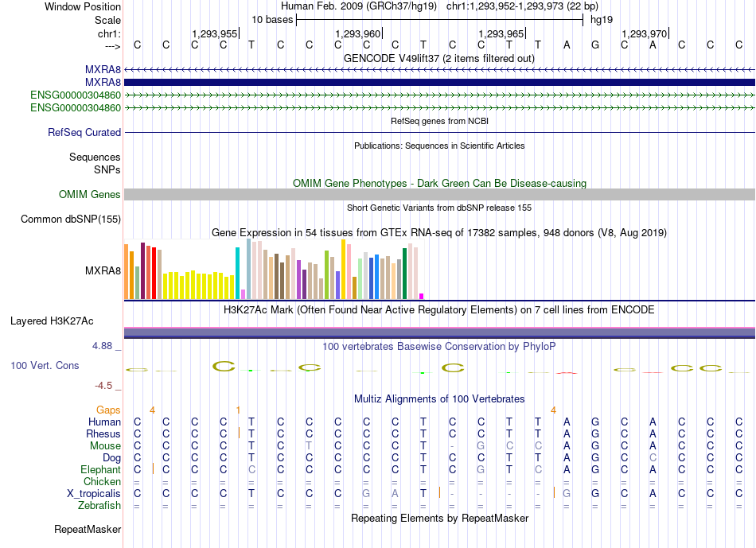Click the magenta bar ending the GTEx chart
Screen dimensions: 756x548
coord(422,297)
